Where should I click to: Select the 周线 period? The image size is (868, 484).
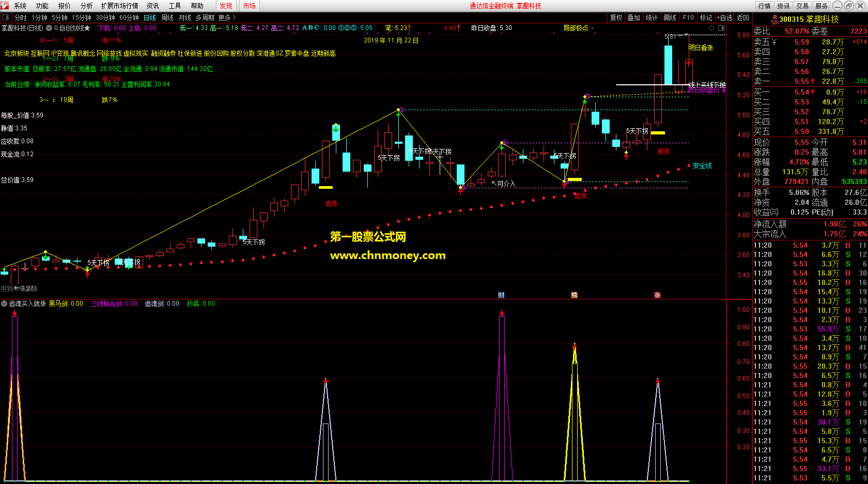[167, 18]
